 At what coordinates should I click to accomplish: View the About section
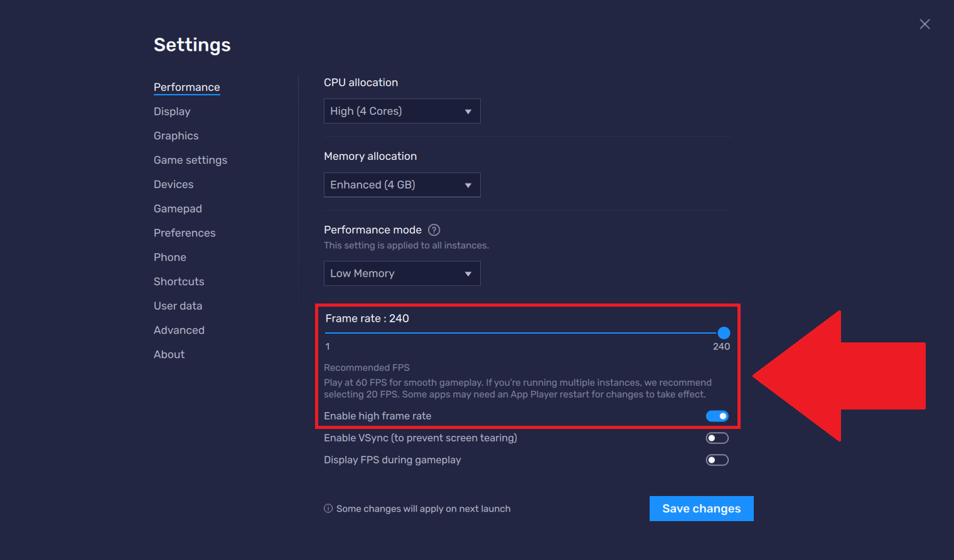click(169, 355)
